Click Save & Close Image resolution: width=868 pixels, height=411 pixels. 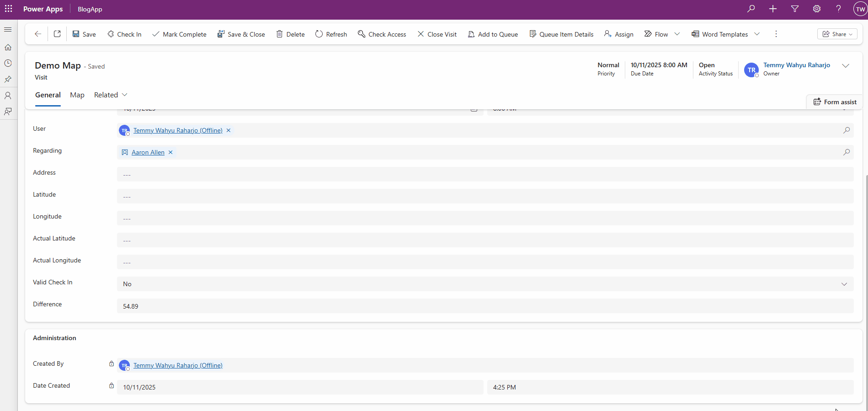pyautogui.click(x=241, y=34)
